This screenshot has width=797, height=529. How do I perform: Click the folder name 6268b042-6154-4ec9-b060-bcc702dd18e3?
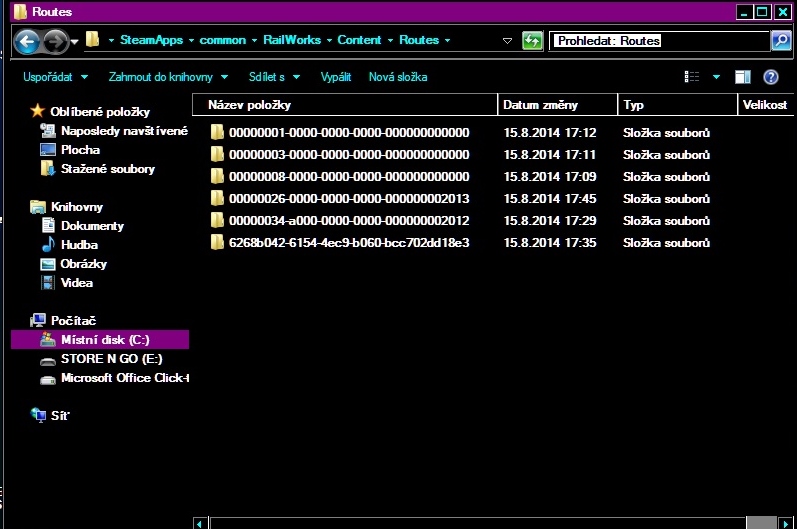click(349, 243)
